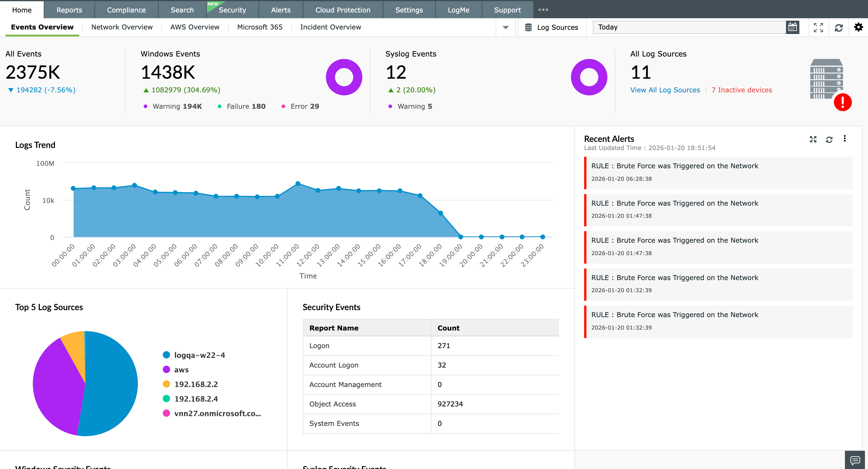Click the 11:00:00 peak data point

click(298, 184)
